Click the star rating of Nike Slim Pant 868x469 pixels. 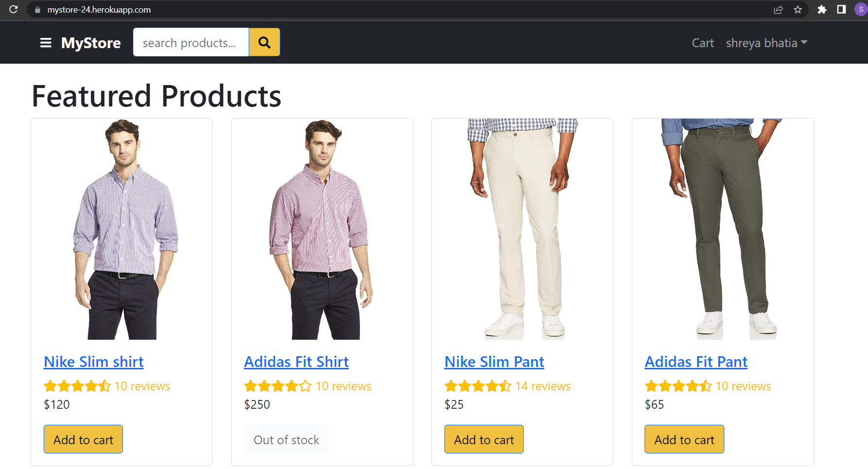pyautogui.click(x=477, y=385)
